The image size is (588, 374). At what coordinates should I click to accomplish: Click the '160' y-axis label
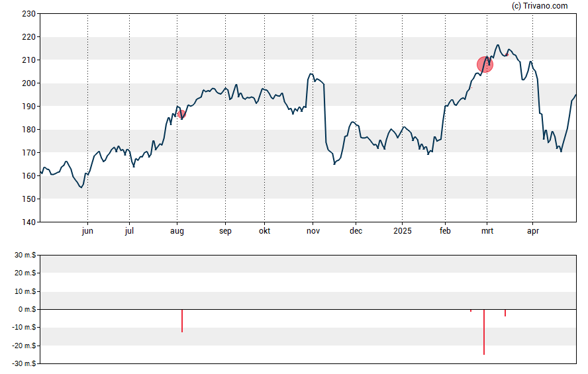29,176
